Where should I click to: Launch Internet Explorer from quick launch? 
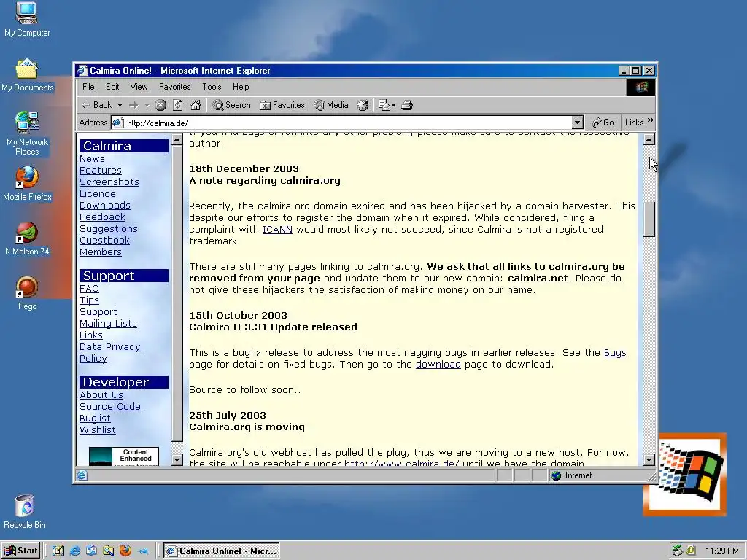pyautogui.click(x=75, y=551)
